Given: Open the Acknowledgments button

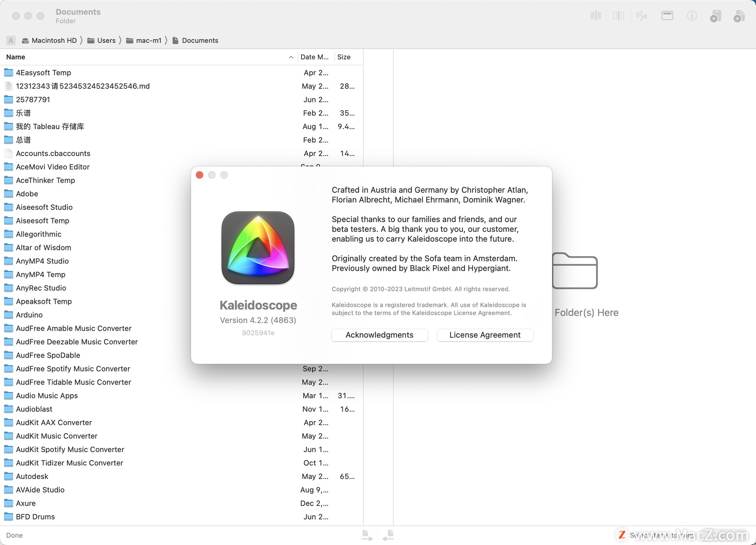Looking at the screenshot, I should click(380, 335).
